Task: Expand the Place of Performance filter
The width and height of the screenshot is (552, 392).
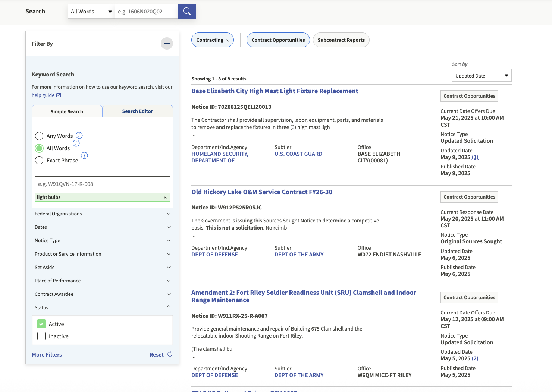Action: coord(102,281)
